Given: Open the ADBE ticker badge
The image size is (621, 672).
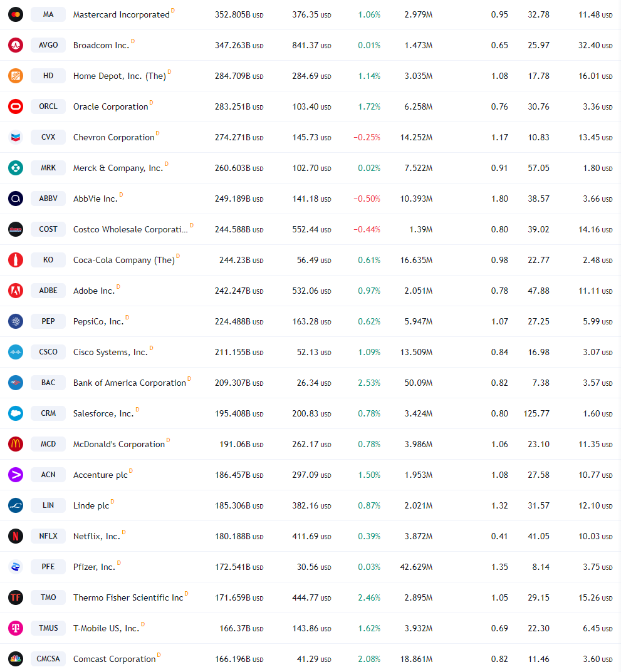Looking at the screenshot, I should click(x=48, y=291).
